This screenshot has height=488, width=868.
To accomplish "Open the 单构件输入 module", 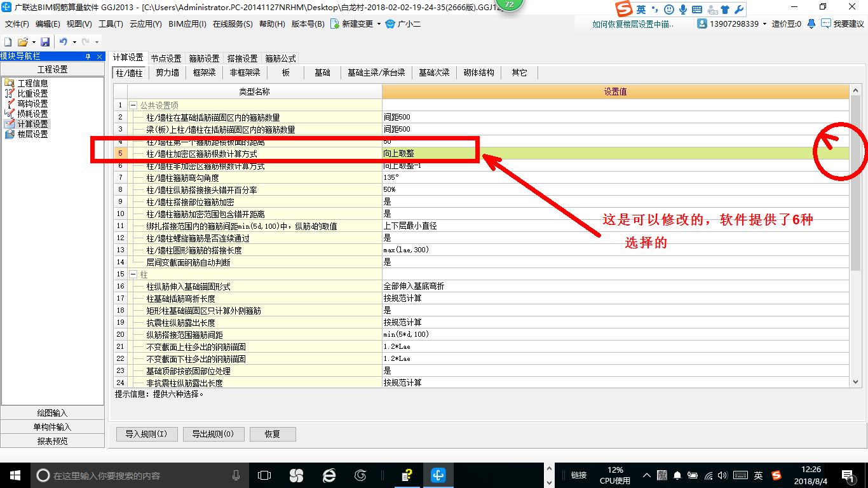I will tap(52, 427).
